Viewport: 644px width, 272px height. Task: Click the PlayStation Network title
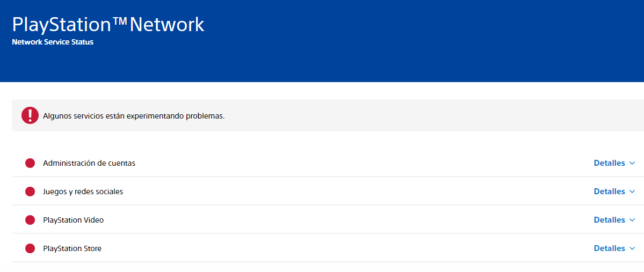[108, 25]
